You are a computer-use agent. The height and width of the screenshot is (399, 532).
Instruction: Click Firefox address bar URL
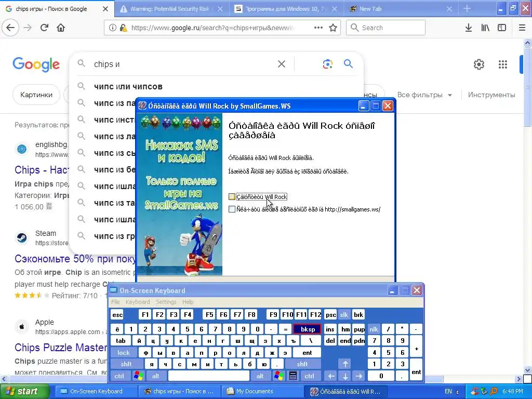coord(214,28)
